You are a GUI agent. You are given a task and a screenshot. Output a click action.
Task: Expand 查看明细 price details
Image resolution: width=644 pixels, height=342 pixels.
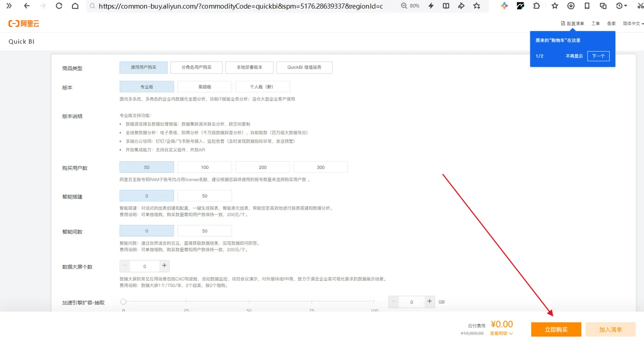click(x=501, y=333)
